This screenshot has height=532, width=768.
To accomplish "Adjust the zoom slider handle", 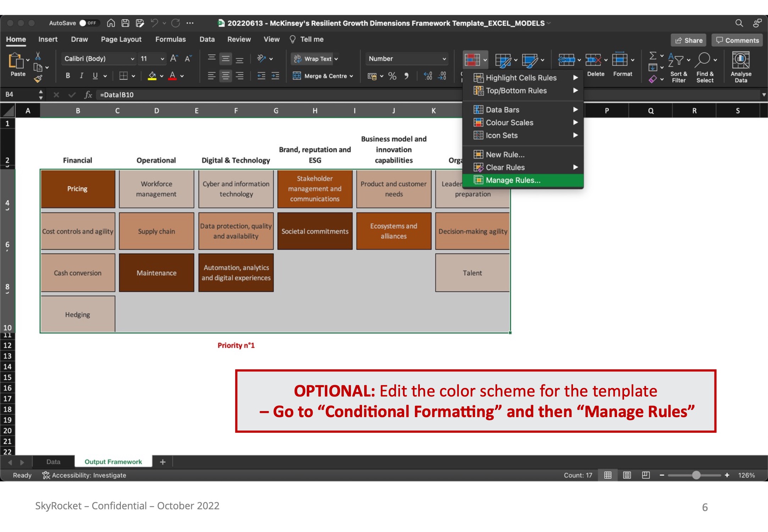I will click(x=696, y=475).
